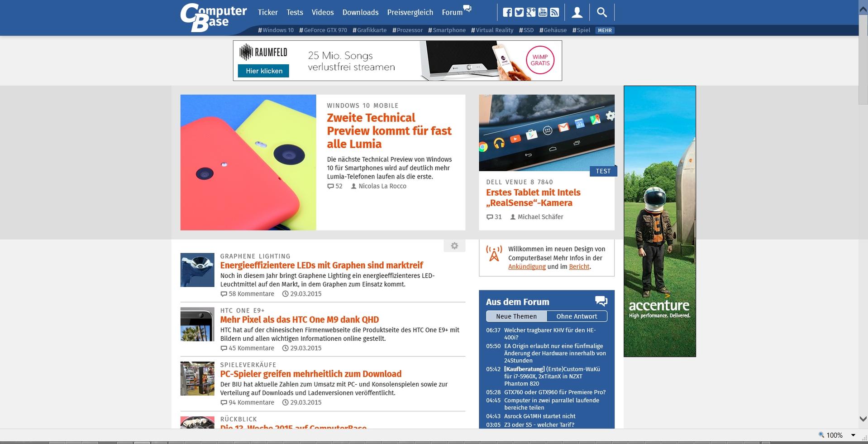Open comments icon showing 52
The height and width of the screenshot is (444, 868).
tap(330, 186)
